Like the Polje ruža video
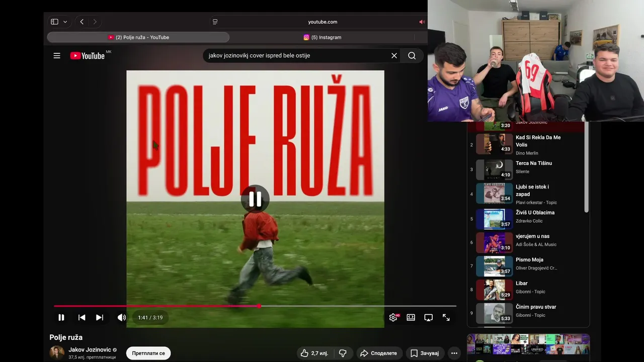 pos(314,353)
